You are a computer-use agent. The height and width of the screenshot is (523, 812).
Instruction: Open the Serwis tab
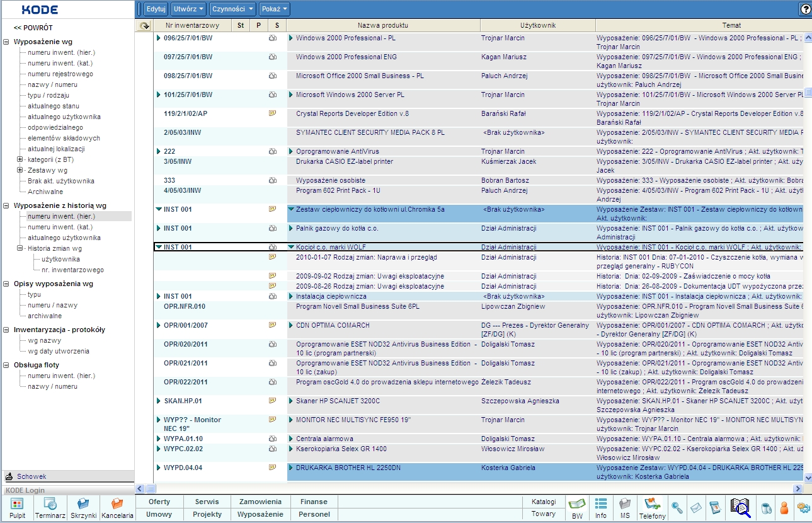tap(207, 502)
